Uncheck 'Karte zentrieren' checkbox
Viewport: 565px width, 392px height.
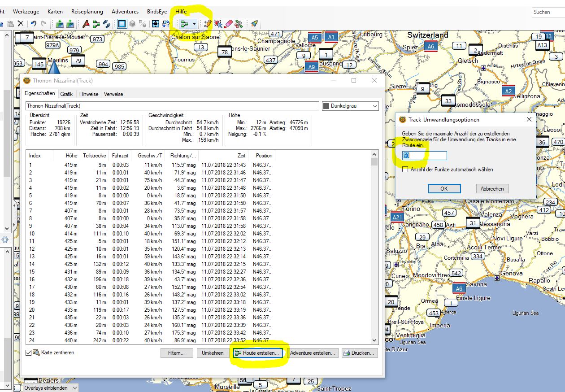(x=29, y=353)
